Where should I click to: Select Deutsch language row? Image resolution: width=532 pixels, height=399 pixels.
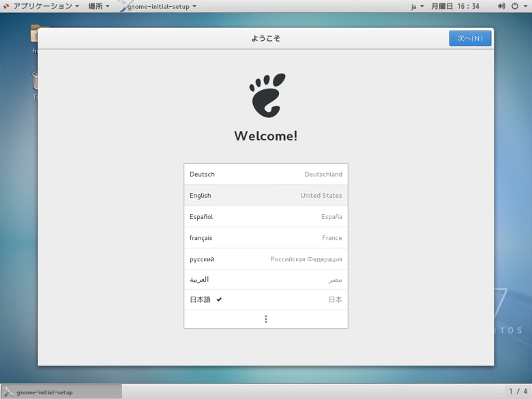click(x=266, y=174)
